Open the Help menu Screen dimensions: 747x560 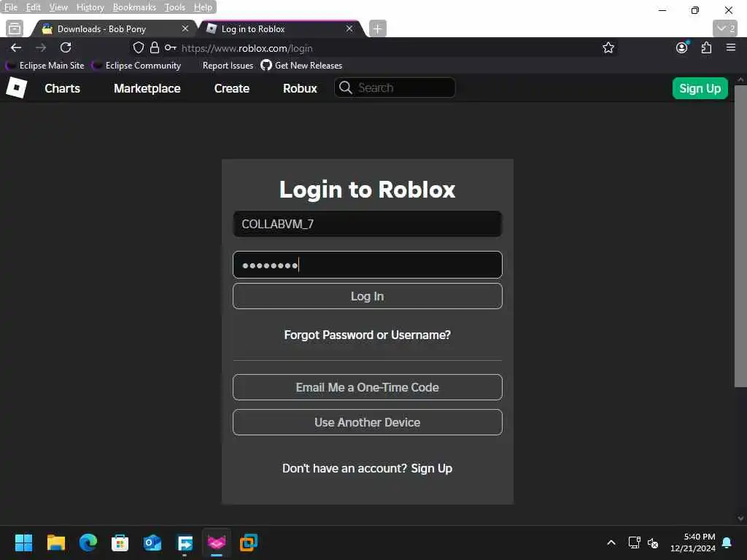[203, 7]
